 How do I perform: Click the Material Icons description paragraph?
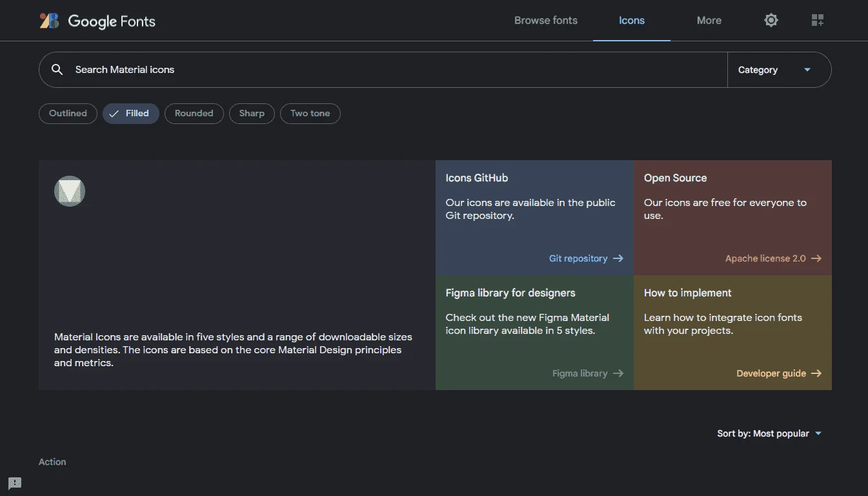233,350
